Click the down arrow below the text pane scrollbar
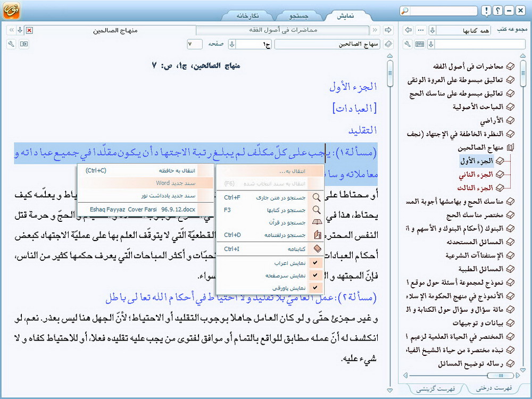 390,390
